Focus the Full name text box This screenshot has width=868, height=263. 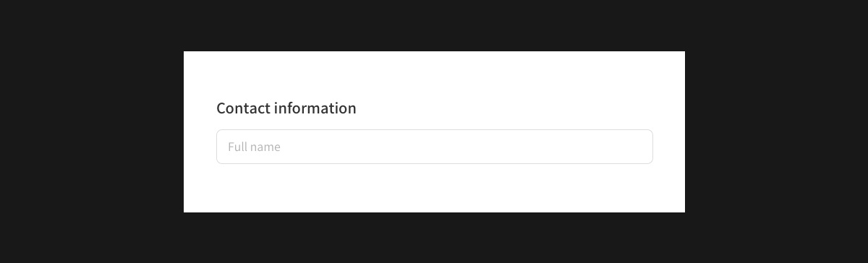pos(434,147)
